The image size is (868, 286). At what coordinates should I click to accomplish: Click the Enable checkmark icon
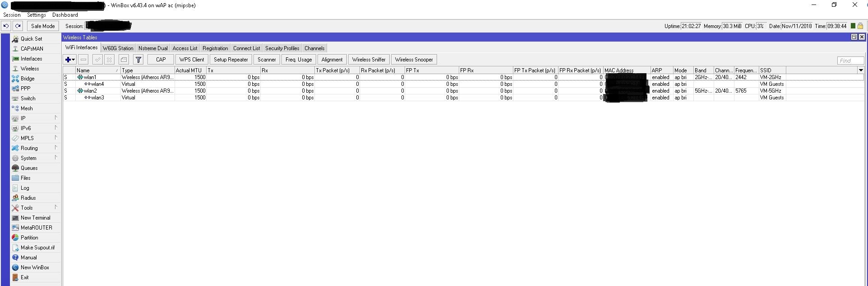coord(97,60)
